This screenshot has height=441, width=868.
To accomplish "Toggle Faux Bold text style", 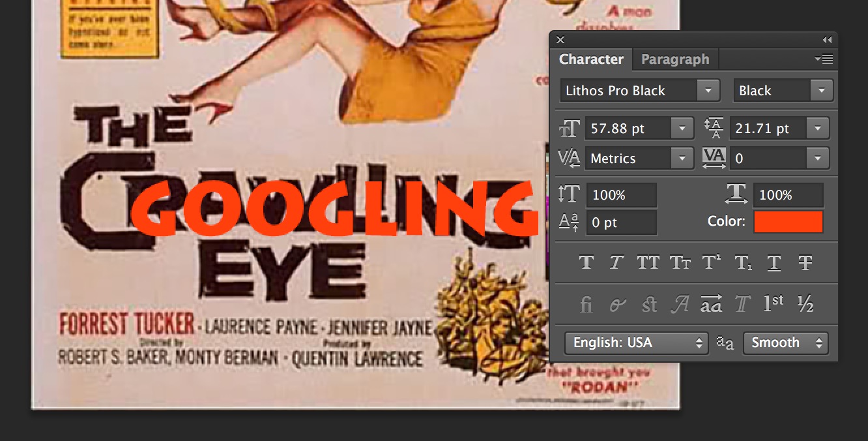I will click(x=586, y=262).
